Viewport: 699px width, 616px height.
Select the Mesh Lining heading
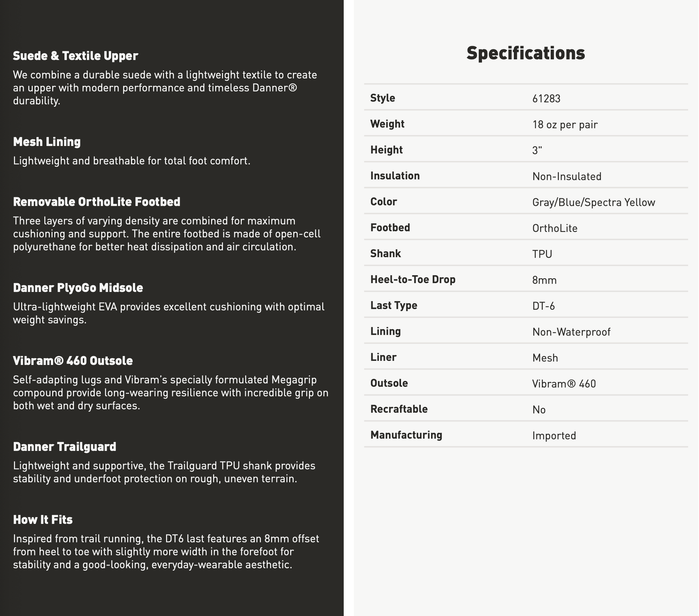47,142
